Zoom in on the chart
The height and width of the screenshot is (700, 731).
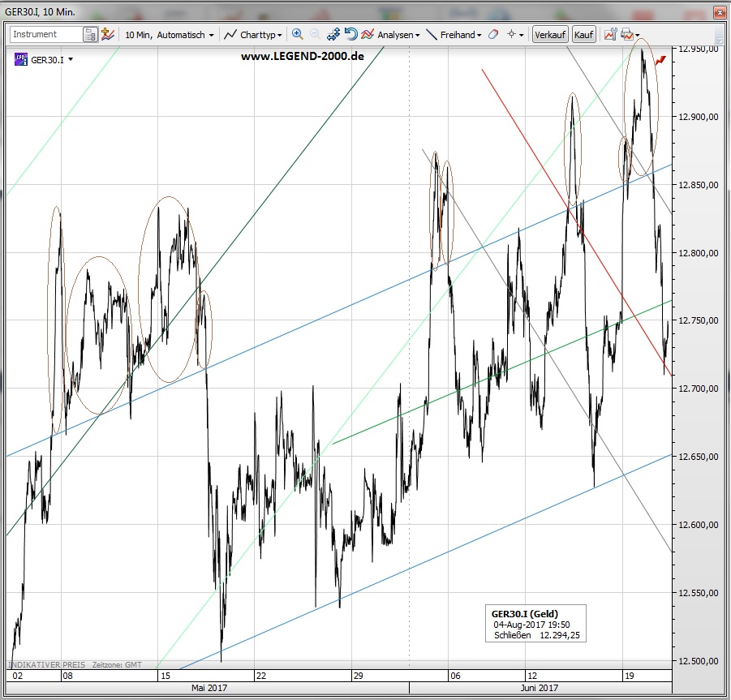297,35
